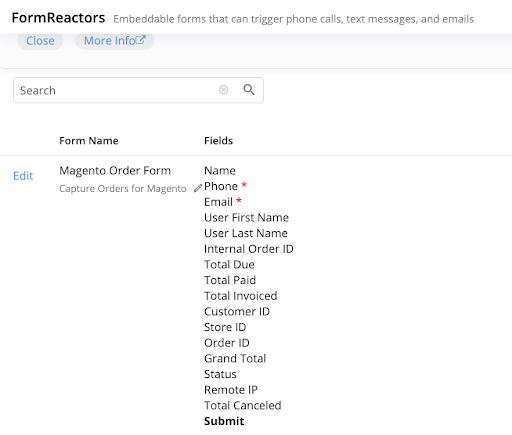Image resolution: width=512 pixels, height=435 pixels.
Task: Click the Grand Total field entry
Action: point(235,359)
